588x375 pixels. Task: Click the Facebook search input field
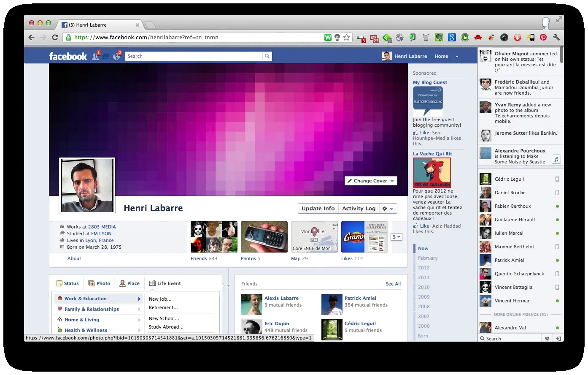tap(194, 56)
